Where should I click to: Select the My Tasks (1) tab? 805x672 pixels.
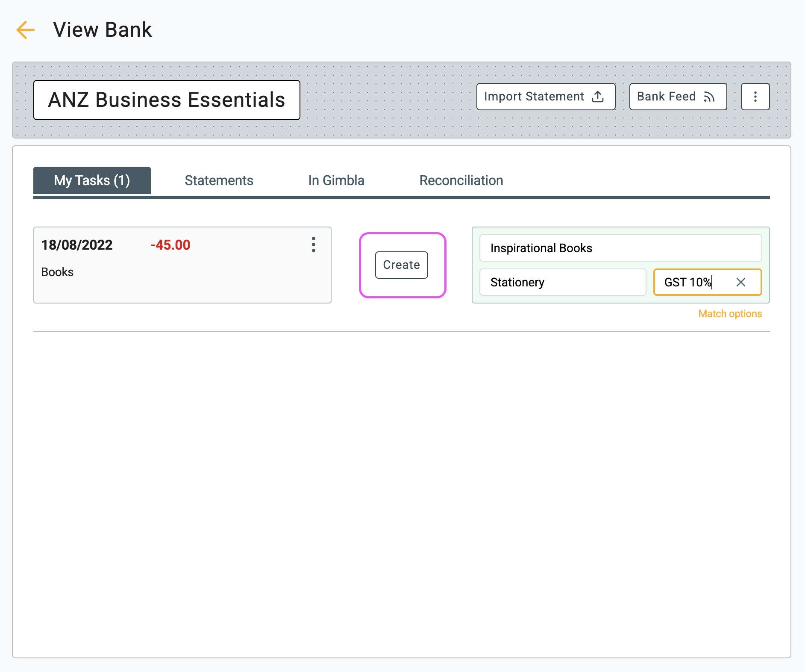(92, 180)
